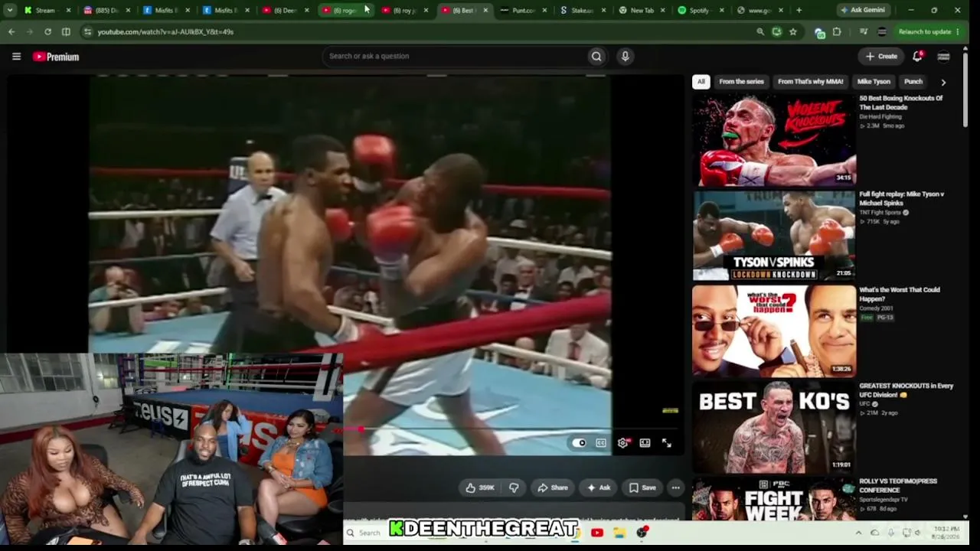Open the Tyson v Spinks video thumbnail

point(774,236)
